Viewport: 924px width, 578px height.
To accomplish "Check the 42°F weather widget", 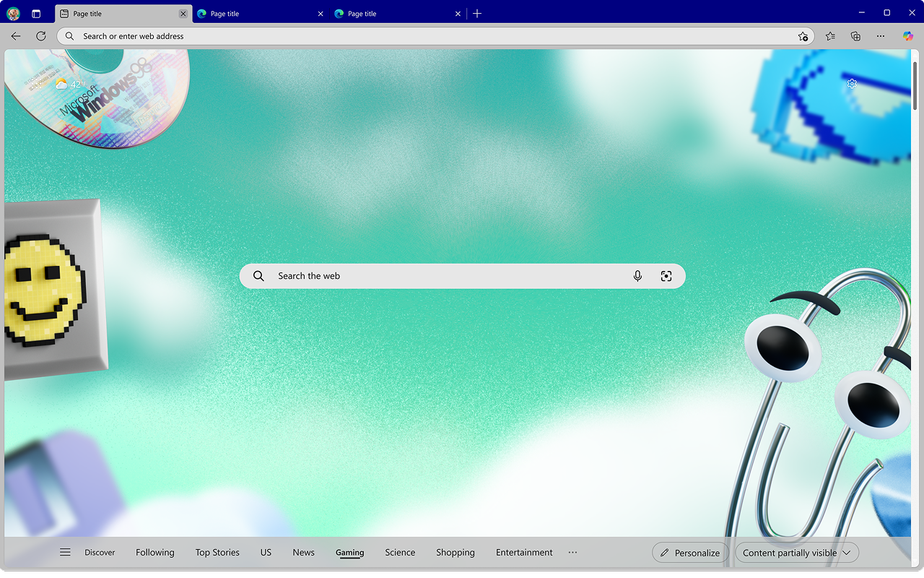I will click(x=71, y=85).
